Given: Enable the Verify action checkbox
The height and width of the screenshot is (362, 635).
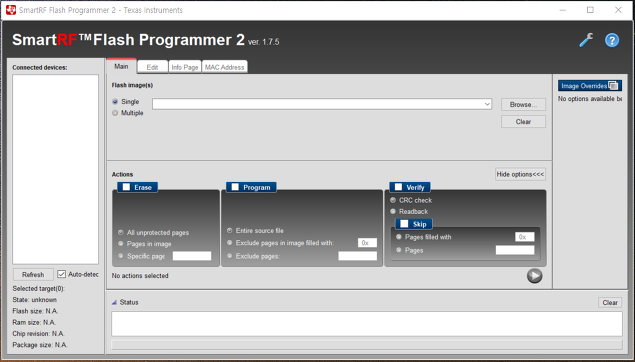Looking at the screenshot, I should click(x=398, y=187).
